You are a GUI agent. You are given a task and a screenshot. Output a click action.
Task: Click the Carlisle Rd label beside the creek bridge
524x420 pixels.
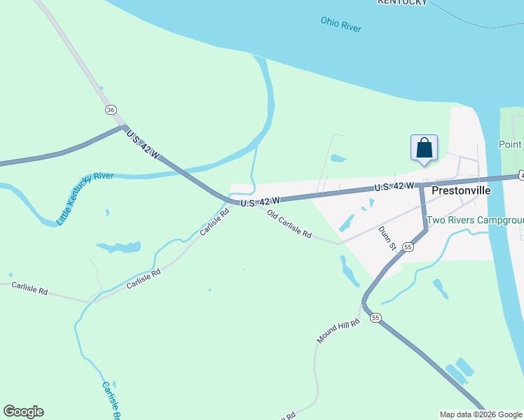214,222
